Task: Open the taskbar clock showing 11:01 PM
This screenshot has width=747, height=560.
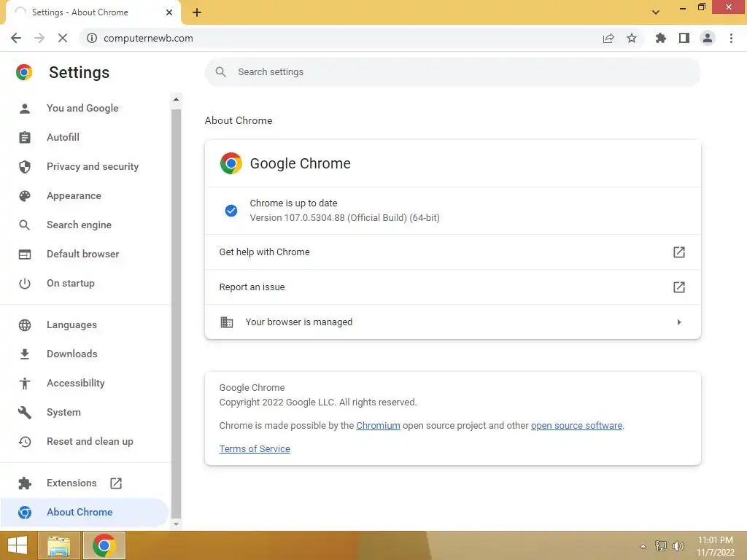Action: coord(716,546)
